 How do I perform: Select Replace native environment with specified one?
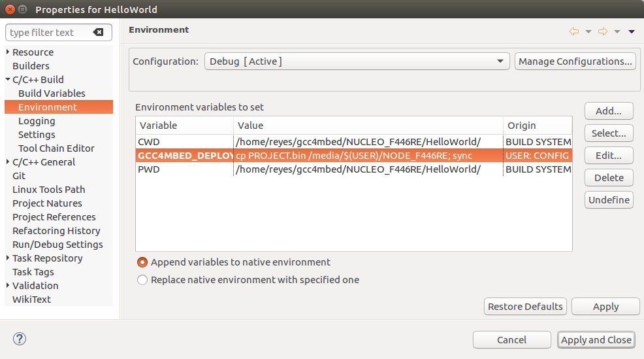(x=142, y=280)
